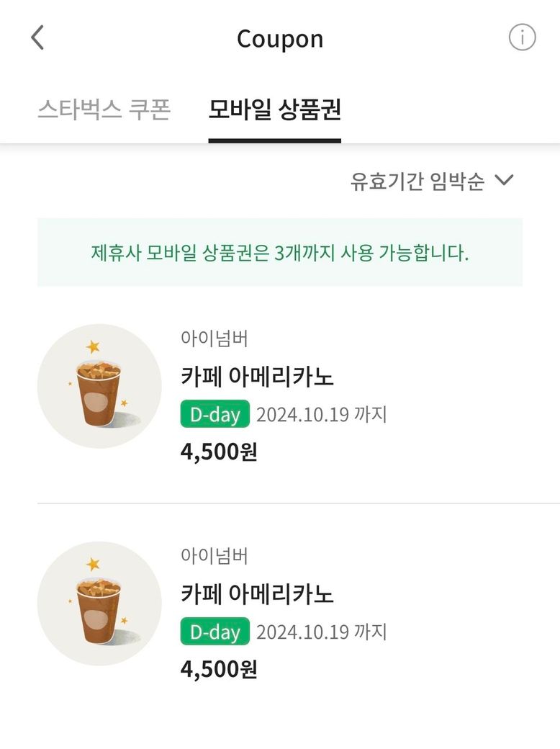Image resolution: width=560 pixels, height=749 pixels.
Task: Tap the second americano cup thumbnail
Action: (99, 604)
